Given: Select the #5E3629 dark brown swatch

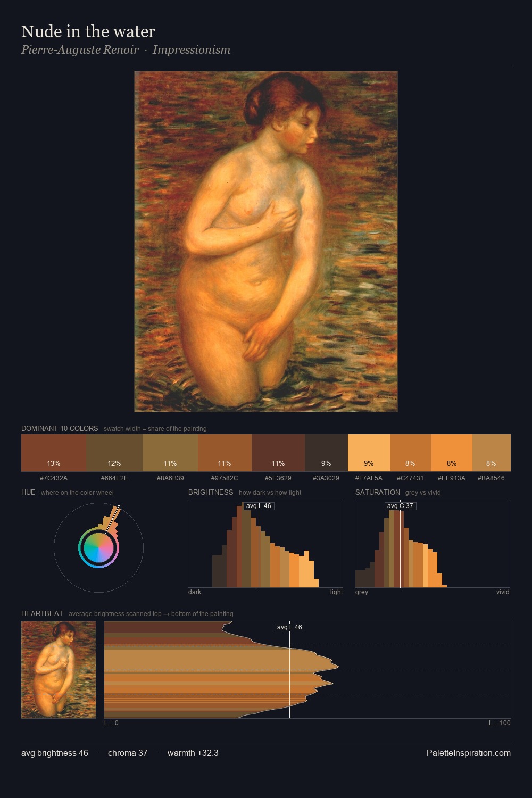Looking at the screenshot, I should click(278, 453).
